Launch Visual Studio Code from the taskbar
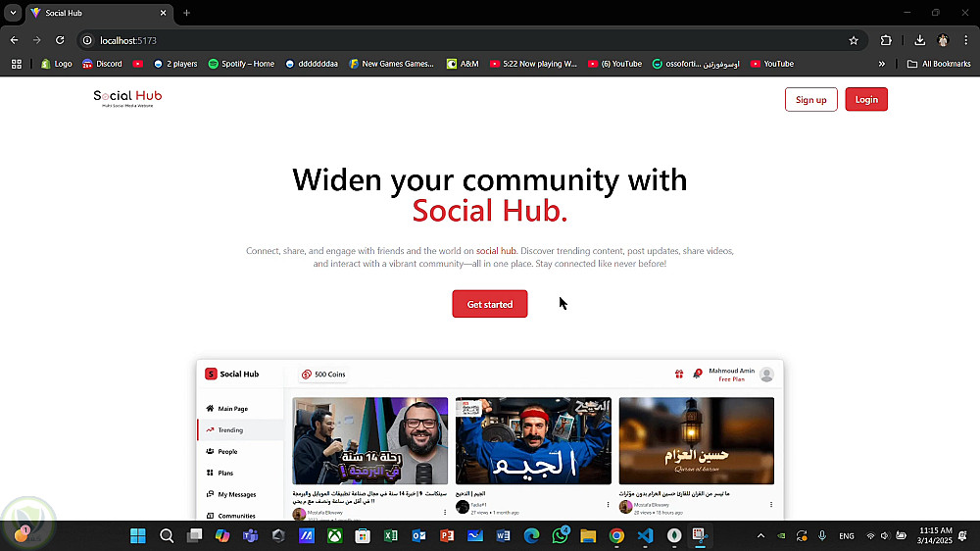The width and height of the screenshot is (980, 551). click(x=646, y=535)
